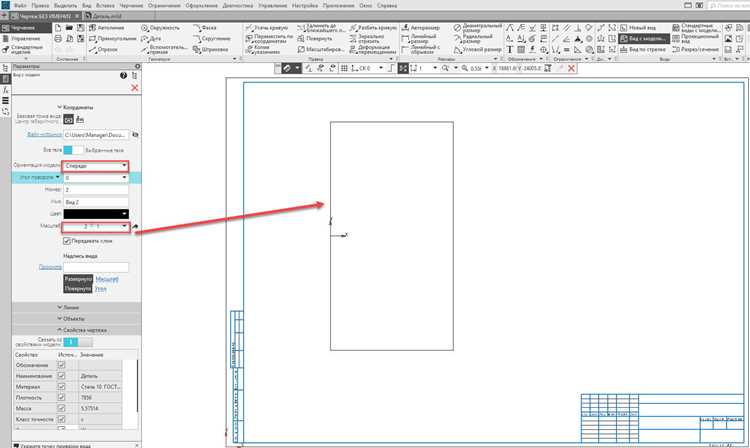Click the Файл-источник link
This screenshot has width=750, height=448.
pyautogui.click(x=44, y=135)
